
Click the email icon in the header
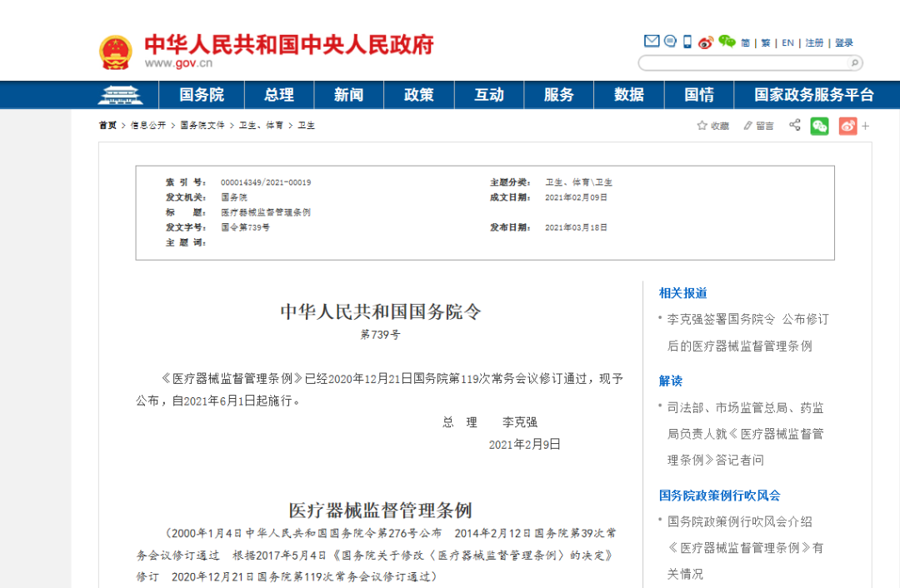(652, 41)
